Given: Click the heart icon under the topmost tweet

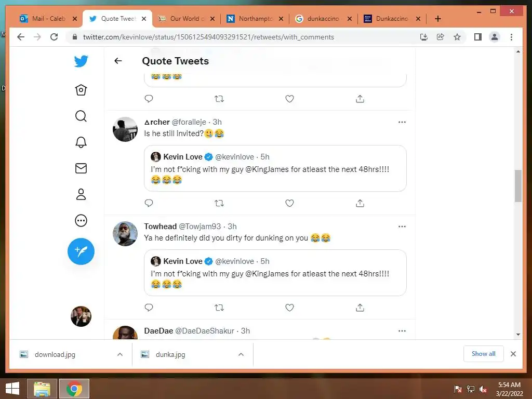Looking at the screenshot, I should click(289, 99).
